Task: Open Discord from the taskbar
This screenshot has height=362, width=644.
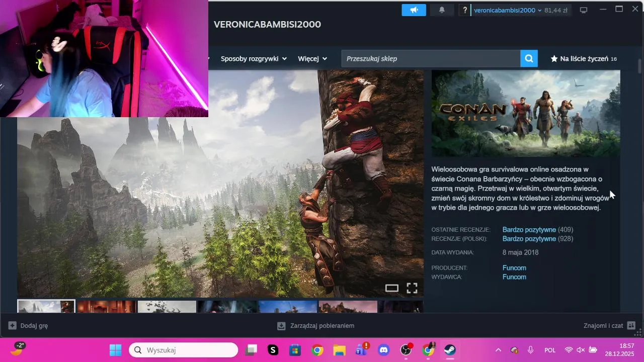Action: (384, 350)
